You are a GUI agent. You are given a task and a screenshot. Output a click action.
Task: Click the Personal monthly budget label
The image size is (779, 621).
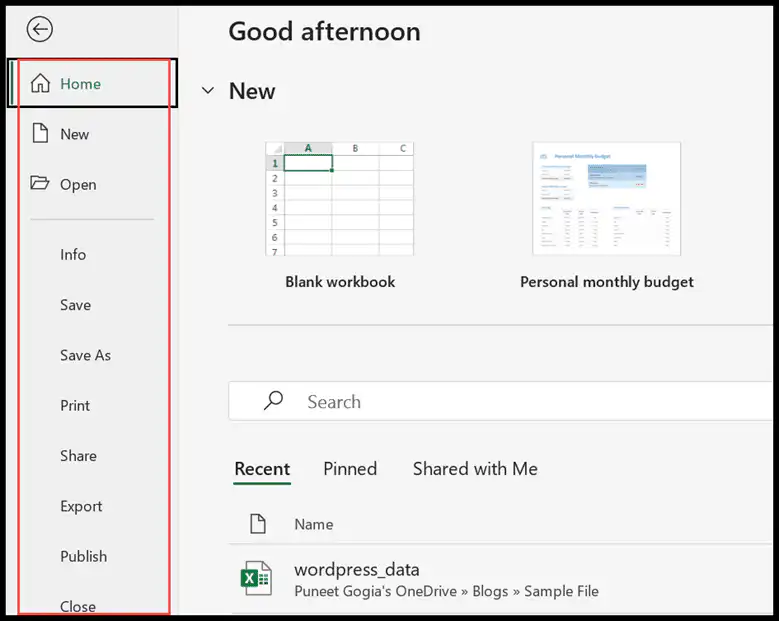coord(607,282)
